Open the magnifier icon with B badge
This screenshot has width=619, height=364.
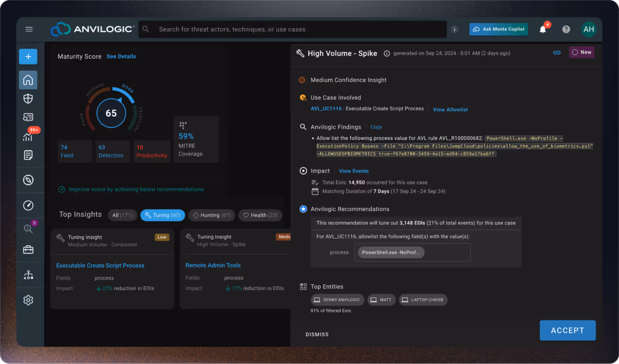(x=28, y=228)
